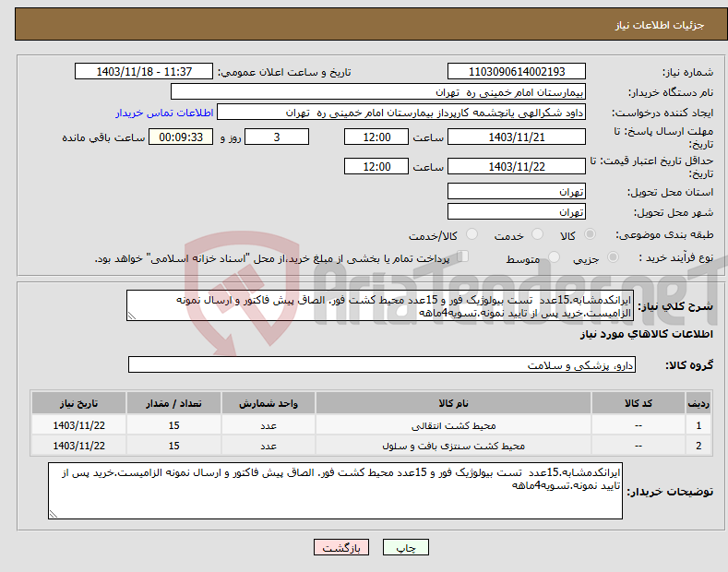Select the کالا/خدمت radio button
This screenshot has width=728, height=572.
click(x=471, y=234)
